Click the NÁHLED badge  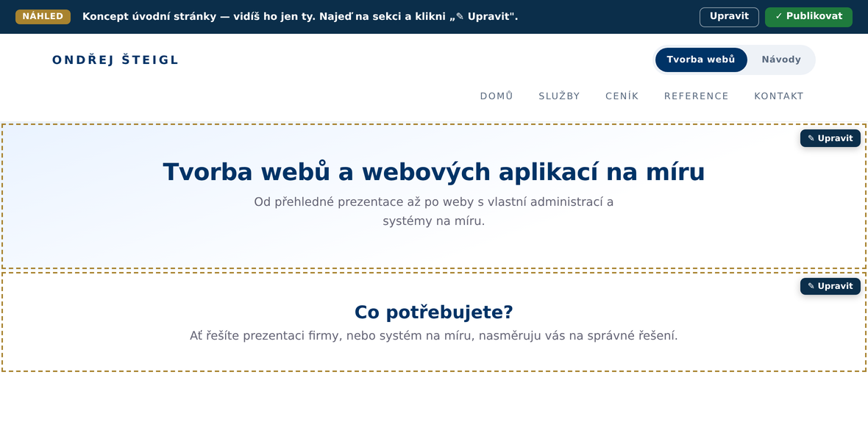(x=43, y=17)
